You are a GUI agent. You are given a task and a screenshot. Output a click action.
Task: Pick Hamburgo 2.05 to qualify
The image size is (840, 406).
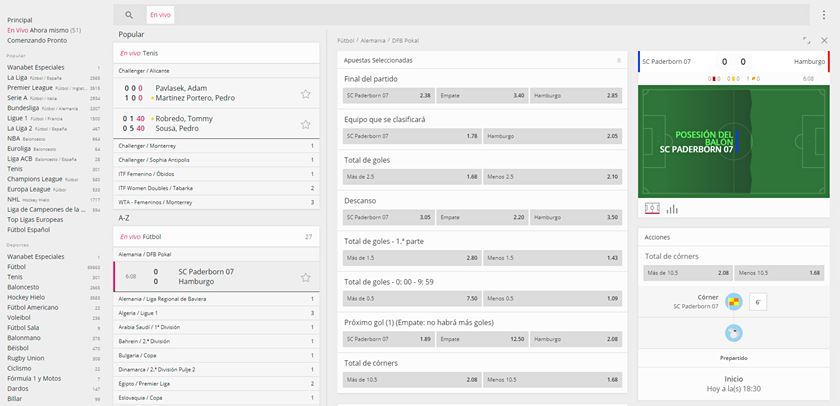(552, 136)
